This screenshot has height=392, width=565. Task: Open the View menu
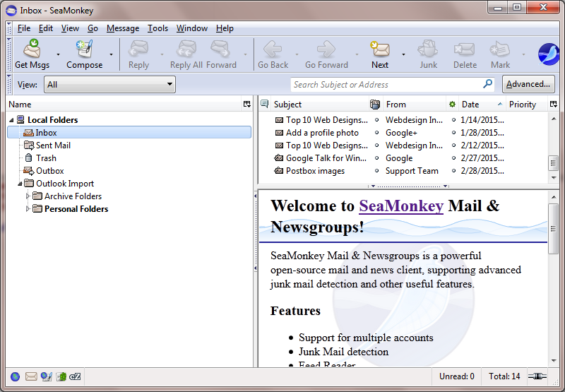[x=70, y=28]
